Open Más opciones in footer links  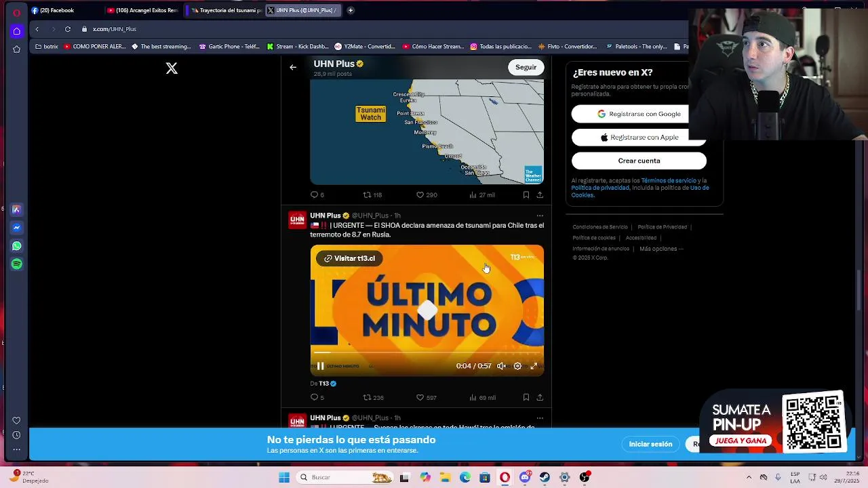pyautogui.click(x=661, y=249)
